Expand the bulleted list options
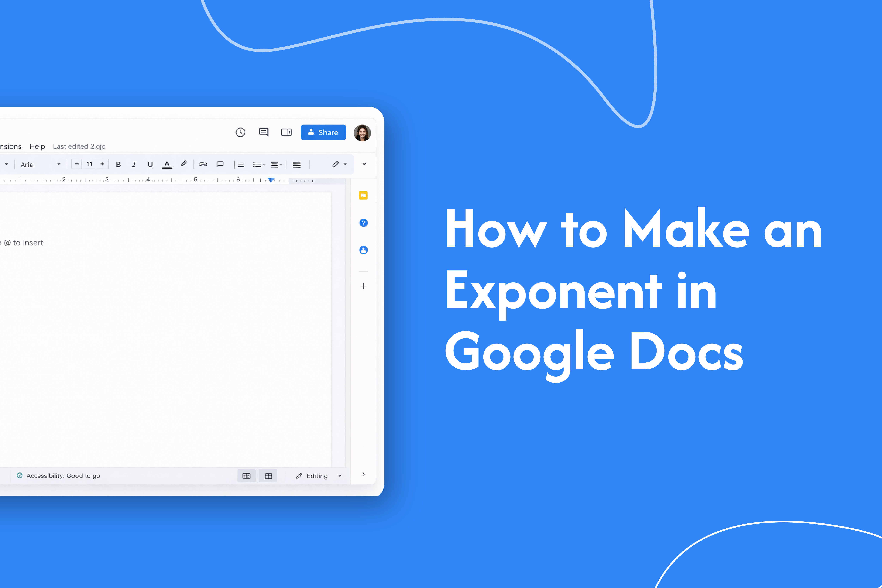882x588 pixels. 265,164
